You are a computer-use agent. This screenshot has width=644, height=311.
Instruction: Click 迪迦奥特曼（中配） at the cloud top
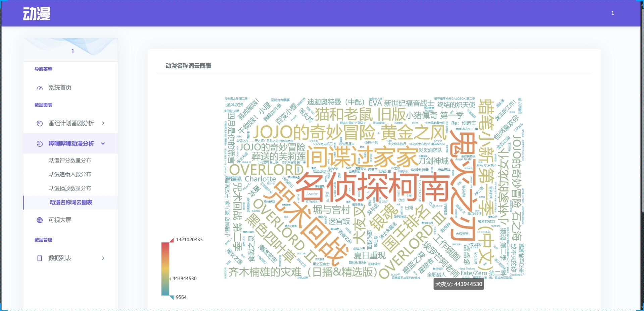(336, 102)
